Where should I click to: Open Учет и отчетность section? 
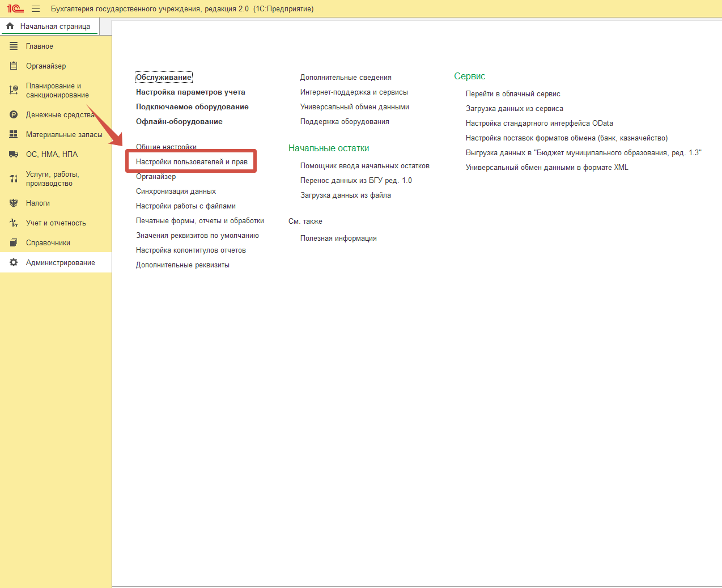click(x=56, y=223)
